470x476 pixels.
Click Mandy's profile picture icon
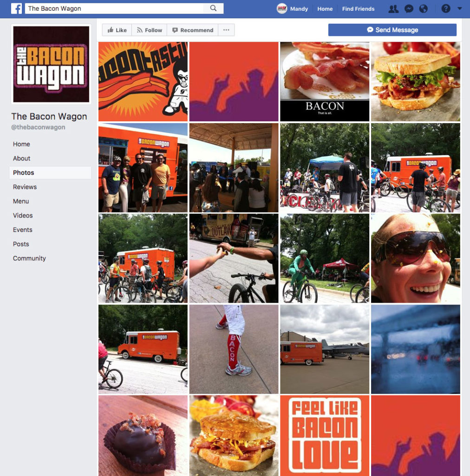point(282,8)
